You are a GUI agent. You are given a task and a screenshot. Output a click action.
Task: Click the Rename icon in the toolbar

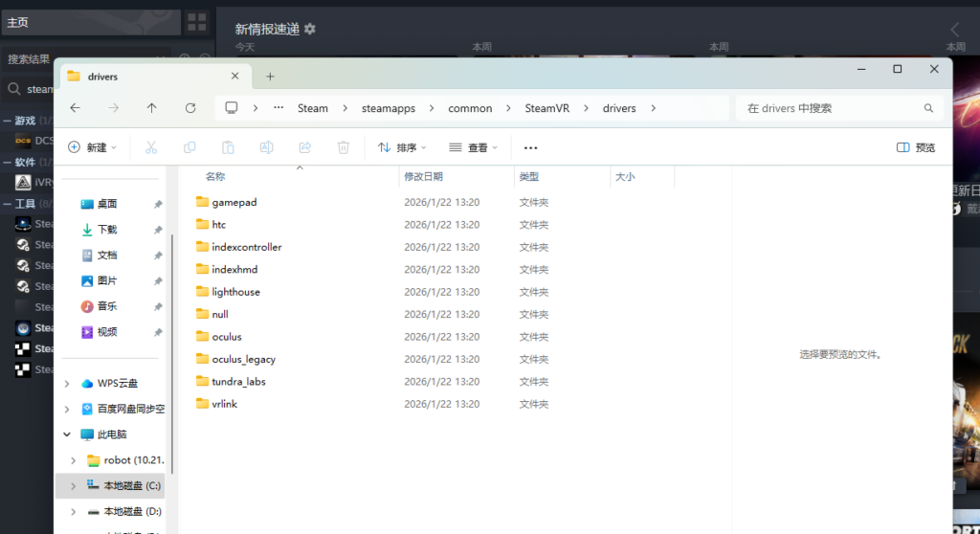point(267,147)
